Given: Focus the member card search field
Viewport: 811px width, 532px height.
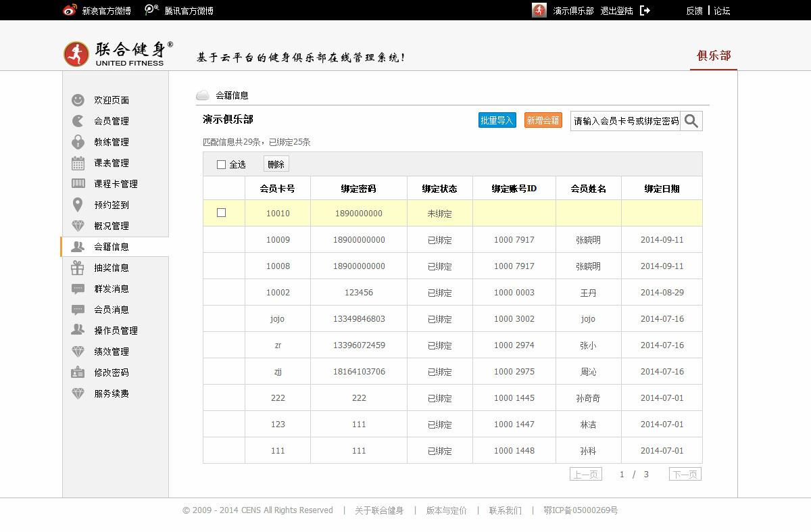Looking at the screenshot, I should tap(625, 121).
